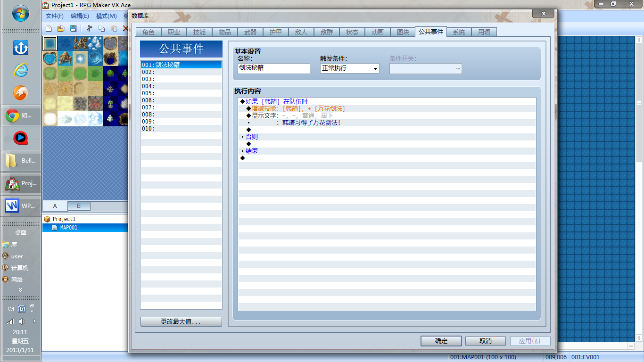Open the 文件(F) menu

pos(55,16)
